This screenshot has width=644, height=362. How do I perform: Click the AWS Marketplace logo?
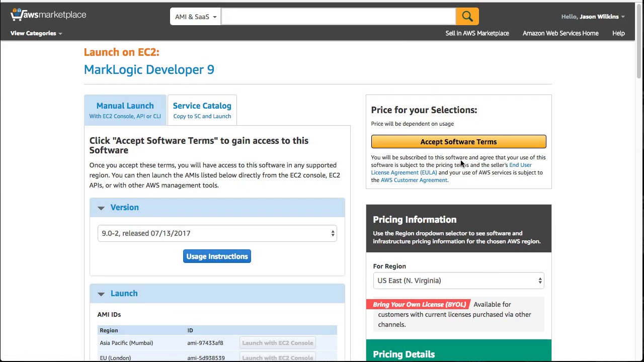(48, 15)
